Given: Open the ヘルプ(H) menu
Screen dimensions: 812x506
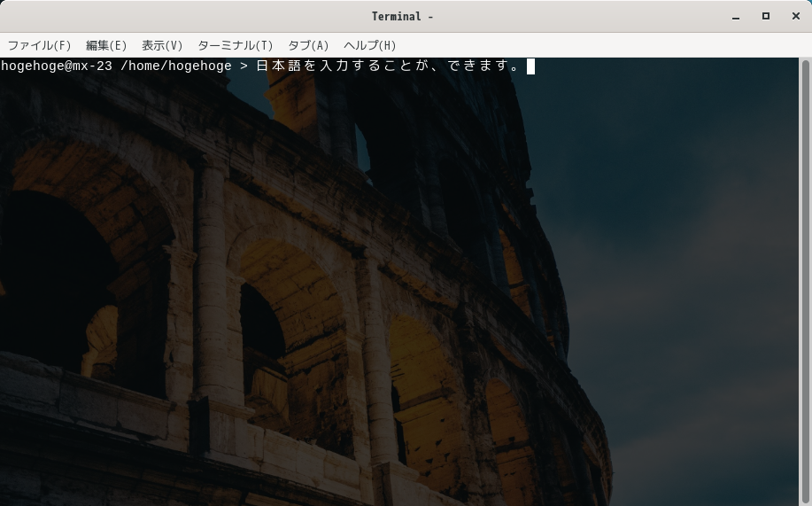Looking at the screenshot, I should click(x=370, y=45).
